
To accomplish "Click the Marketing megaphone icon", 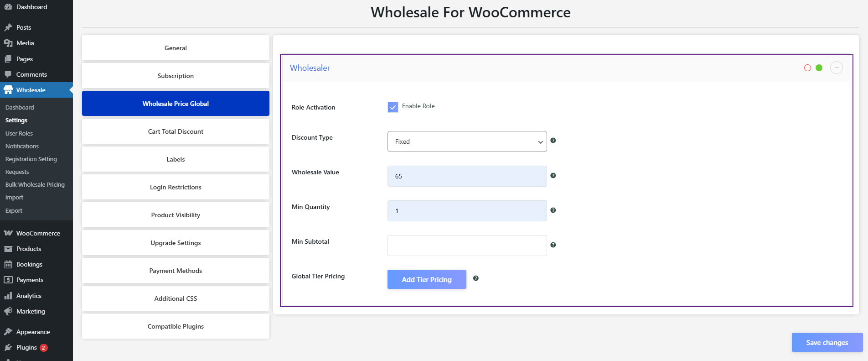I will [x=8, y=311].
